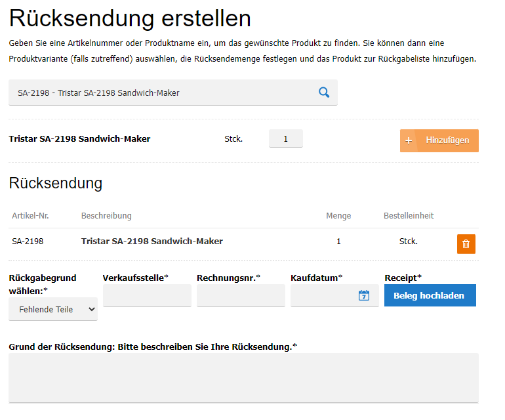Click Tristar SA-2198 Sandwich-Maker in the table row
The height and width of the screenshot is (420, 505).
(152, 241)
